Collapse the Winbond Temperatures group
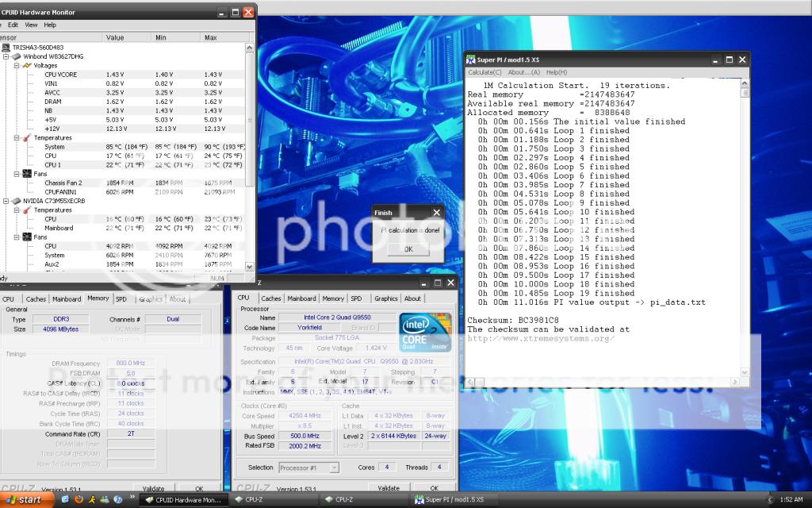 (17, 138)
